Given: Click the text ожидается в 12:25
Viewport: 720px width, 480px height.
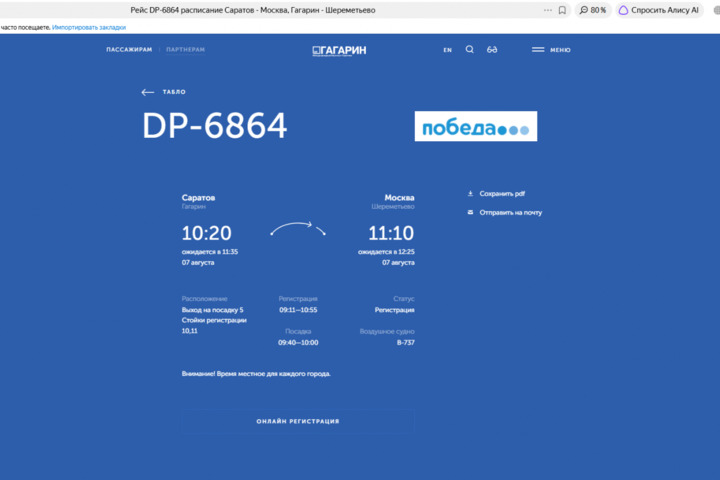Looking at the screenshot, I should tap(386, 252).
